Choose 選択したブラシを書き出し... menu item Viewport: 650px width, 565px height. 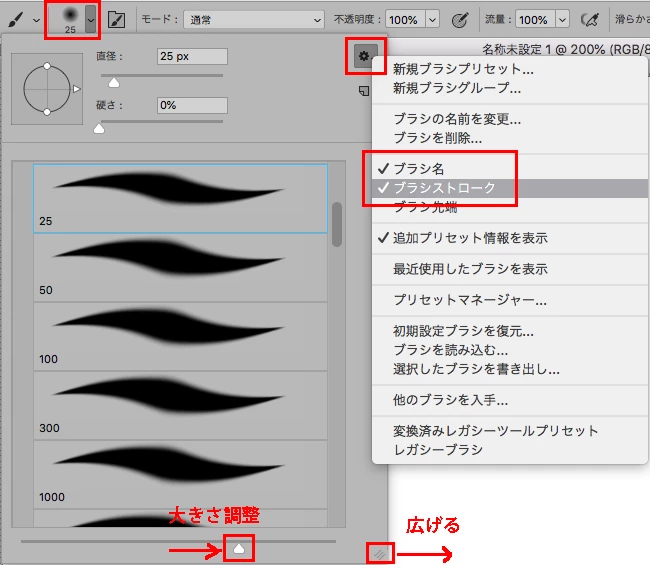click(510, 369)
